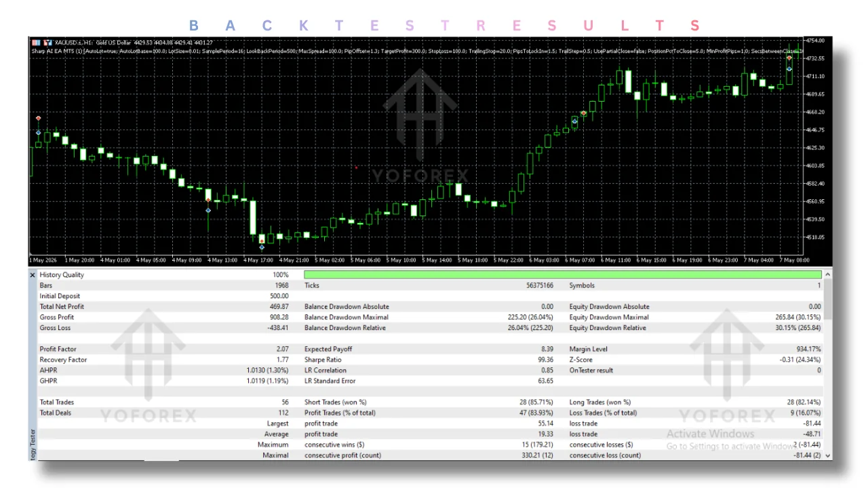Image resolution: width=868 pixels, height=488 pixels.
Task: Select the Total Deals value 112
Action: tap(283, 413)
